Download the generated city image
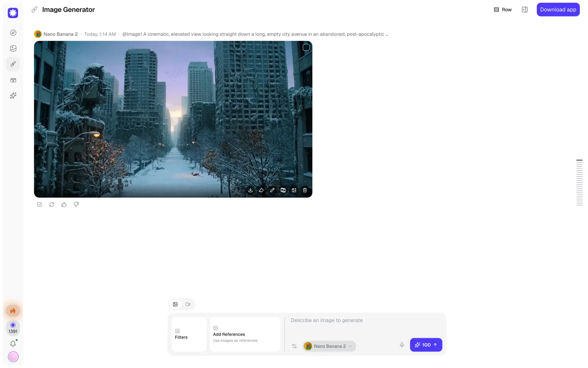 click(x=250, y=190)
